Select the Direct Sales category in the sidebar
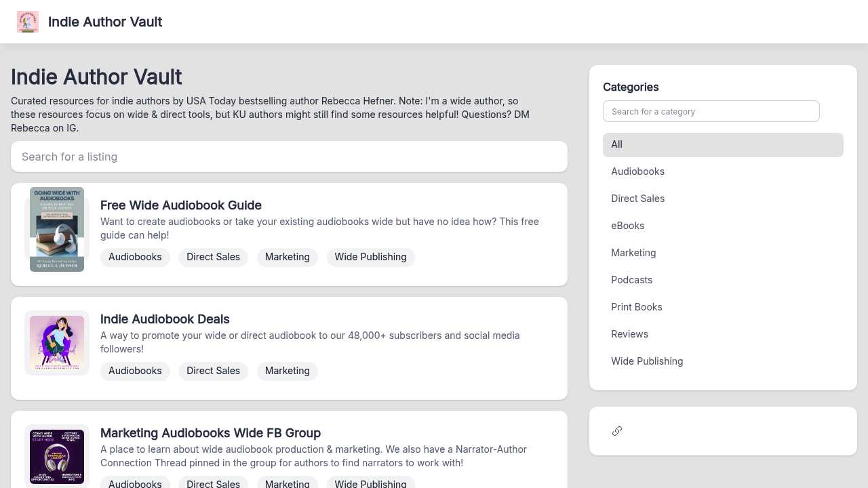 pyautogui.click(x=723, y=199)
